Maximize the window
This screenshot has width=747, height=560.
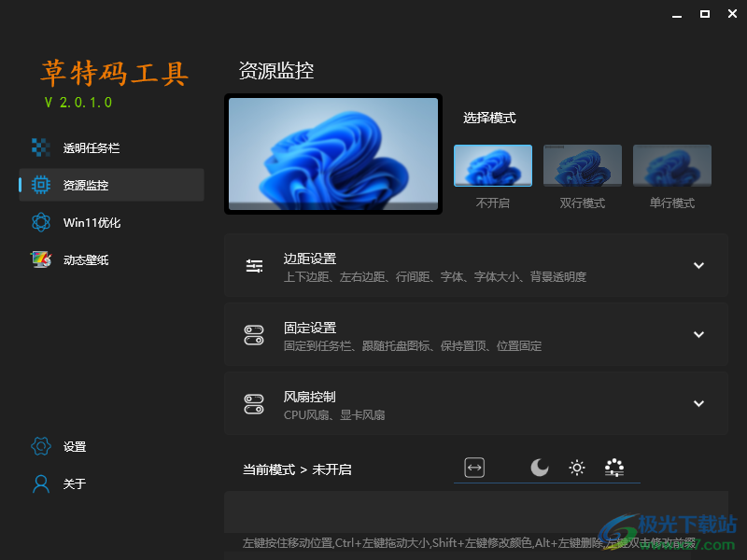(x=705, y=14)
